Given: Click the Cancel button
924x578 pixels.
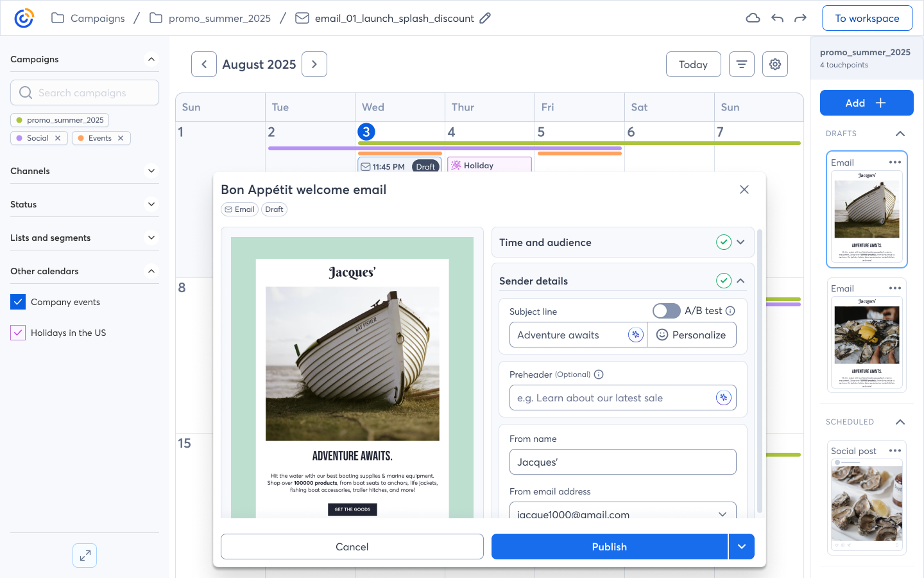Looking at the screenshot, I should (x=352, y=547).
